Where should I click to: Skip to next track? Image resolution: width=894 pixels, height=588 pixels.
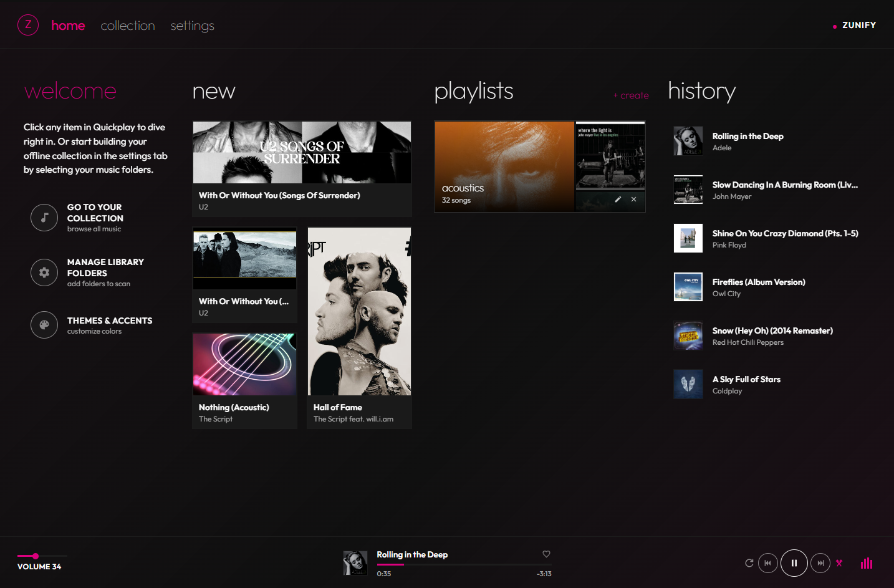click(x=820, y=563)
